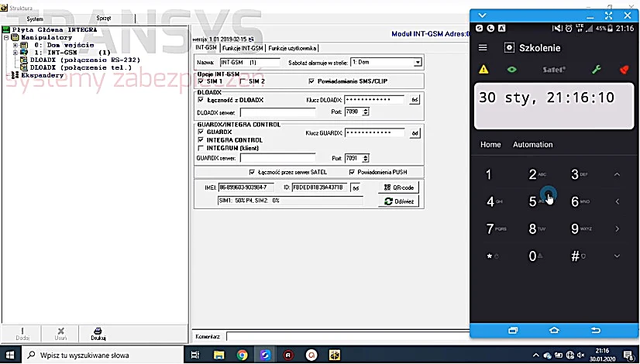Open Task View on the taskbar
The width and height of the screenshot is (640, 364).
pyautogui.click(x=195, y=355)
